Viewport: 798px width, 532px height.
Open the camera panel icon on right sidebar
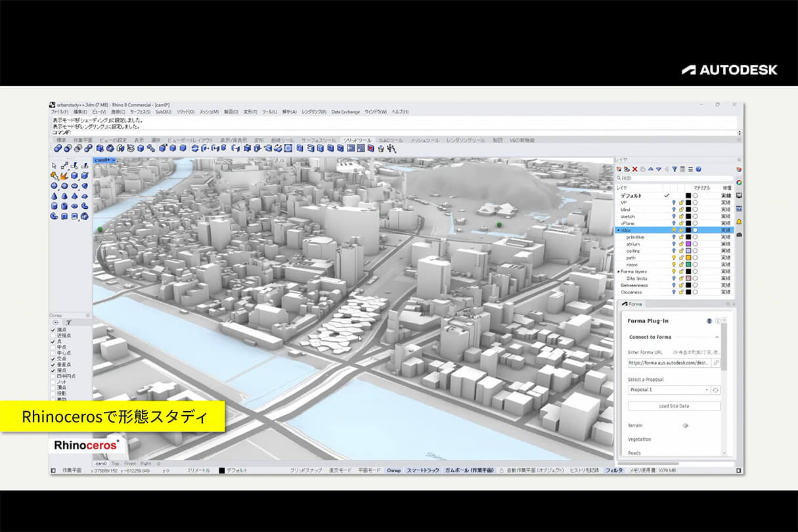(x=739, y=235)
